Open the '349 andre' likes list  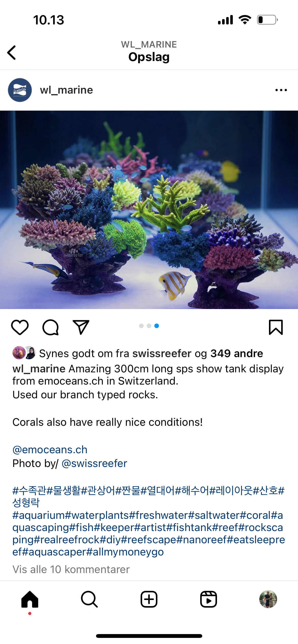coord(237,354)
